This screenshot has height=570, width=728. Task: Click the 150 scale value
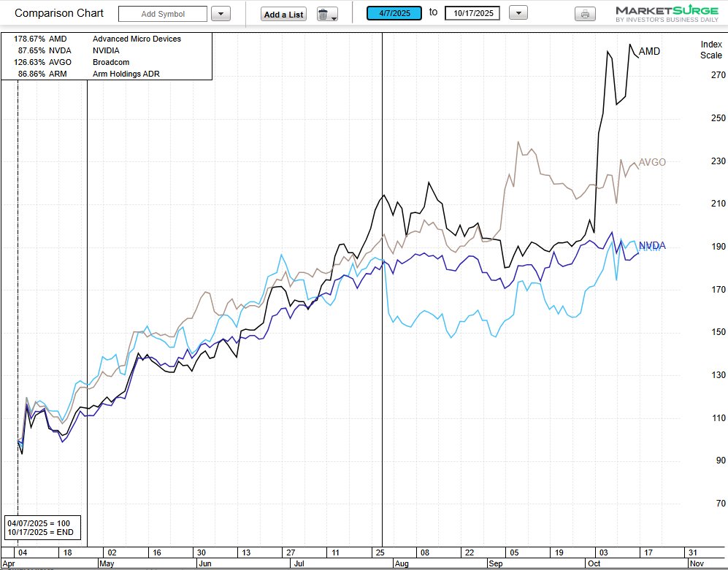click(x=719, y=332)
